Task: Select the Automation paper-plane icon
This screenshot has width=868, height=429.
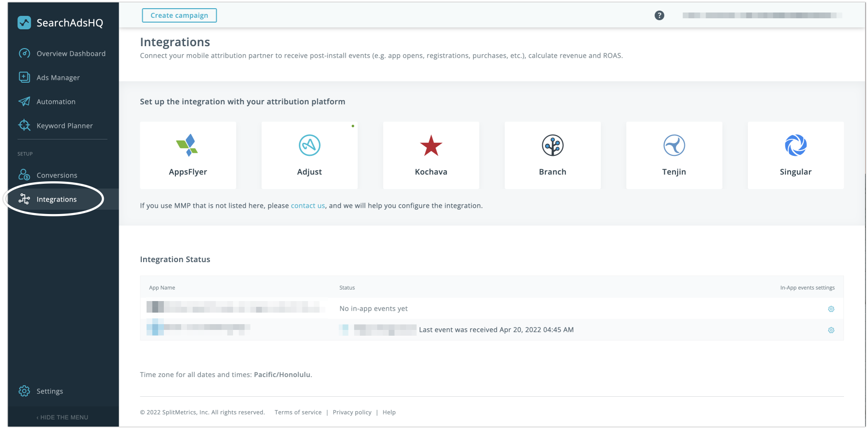Action: click(24, 101)
